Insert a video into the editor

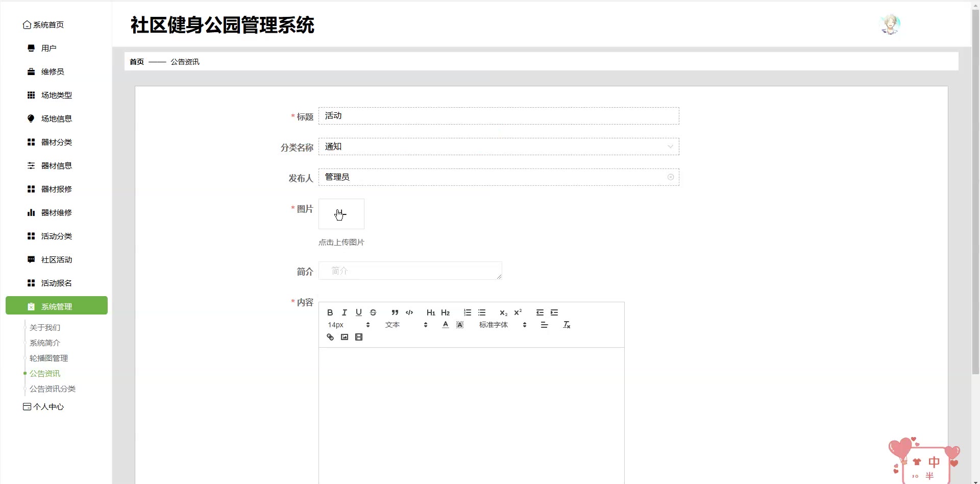[359, 337]
